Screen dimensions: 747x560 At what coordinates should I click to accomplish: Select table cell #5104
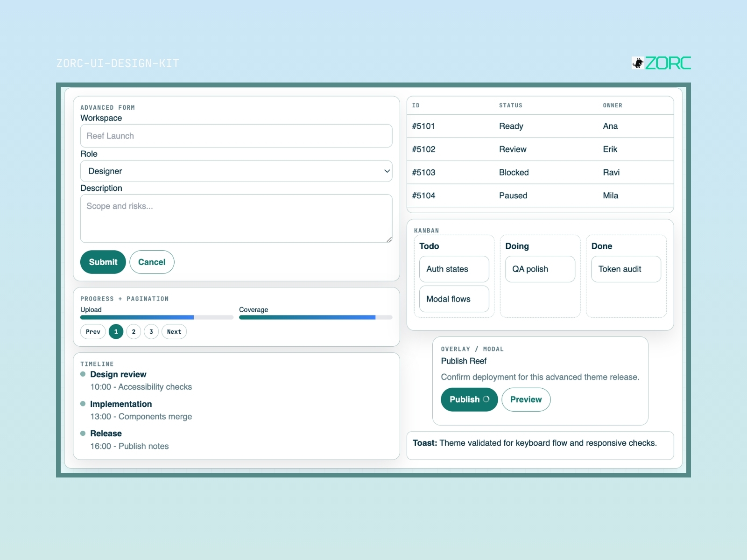click(x=423, y=196)
